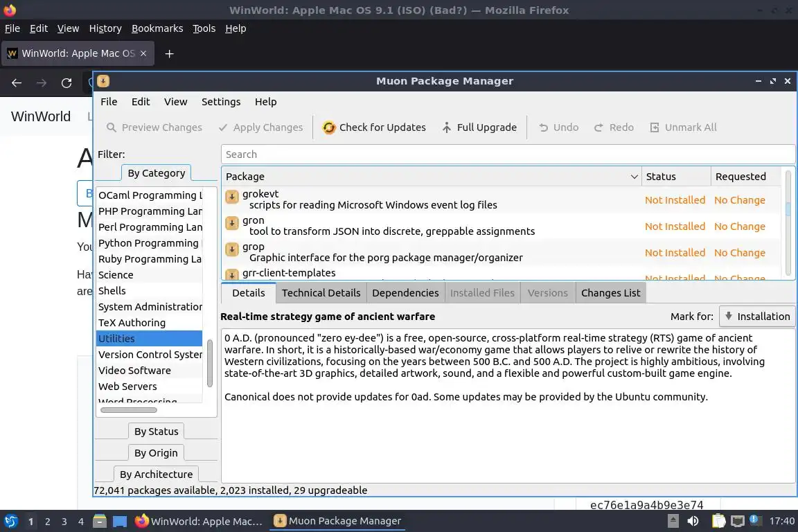Click the grr-client-templates package icon
Viewport: 798px width, 532px height.
click(232, 274)
